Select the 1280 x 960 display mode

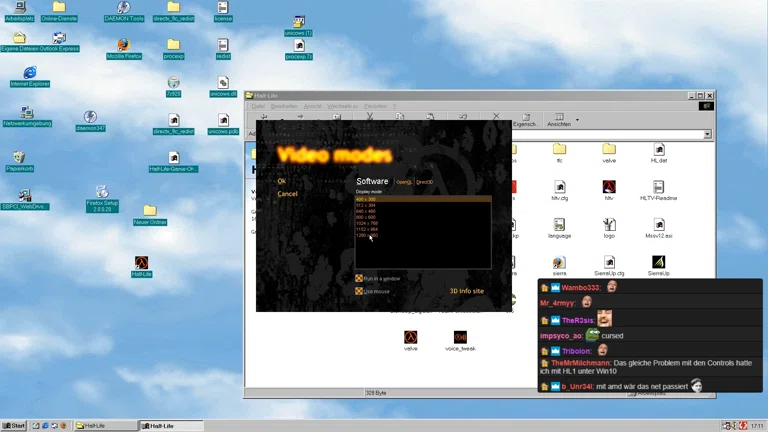tap(423, 235)
